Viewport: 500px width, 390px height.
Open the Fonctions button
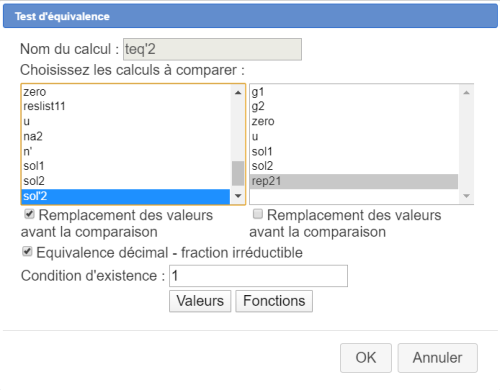(x=274, y=301)
